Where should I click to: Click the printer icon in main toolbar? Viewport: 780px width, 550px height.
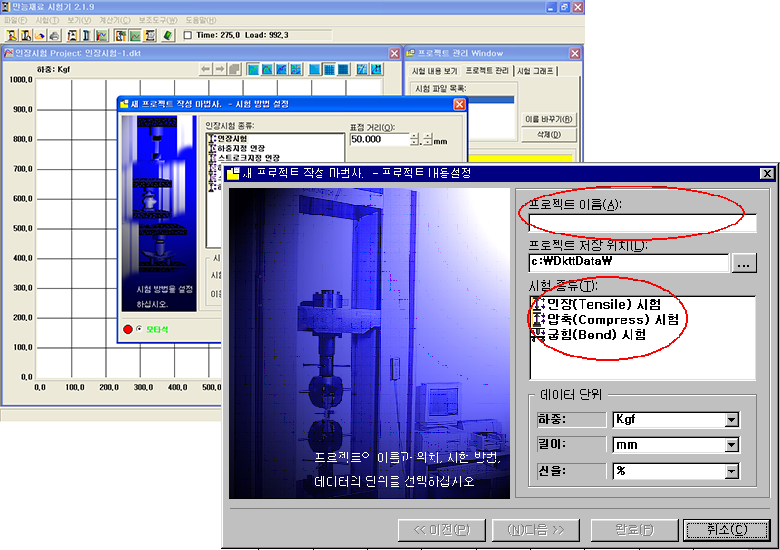point(54,35)
